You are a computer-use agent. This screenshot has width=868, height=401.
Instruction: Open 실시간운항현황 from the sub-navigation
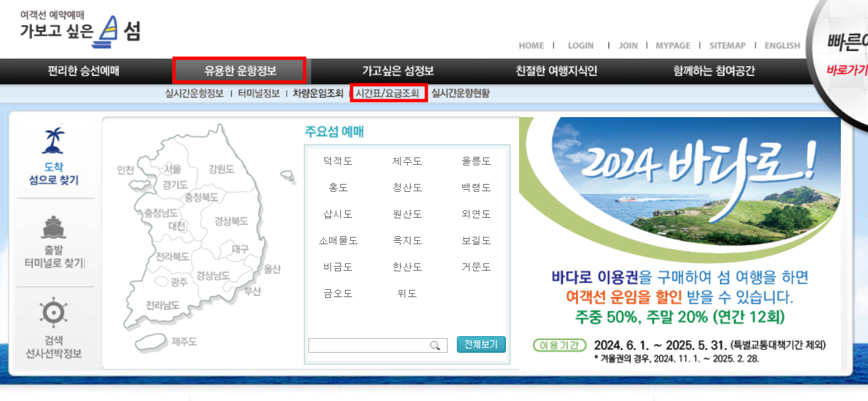[x=459, y=93]
